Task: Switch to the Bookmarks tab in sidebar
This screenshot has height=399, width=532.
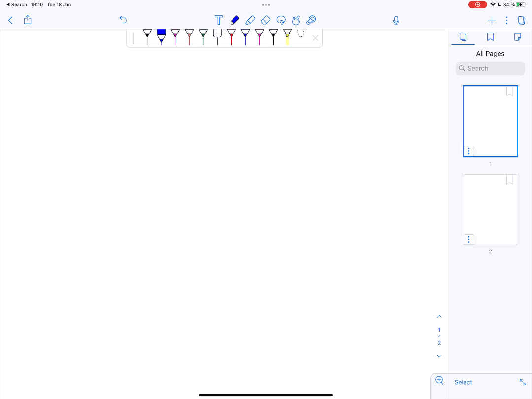Action: [490, 36]
